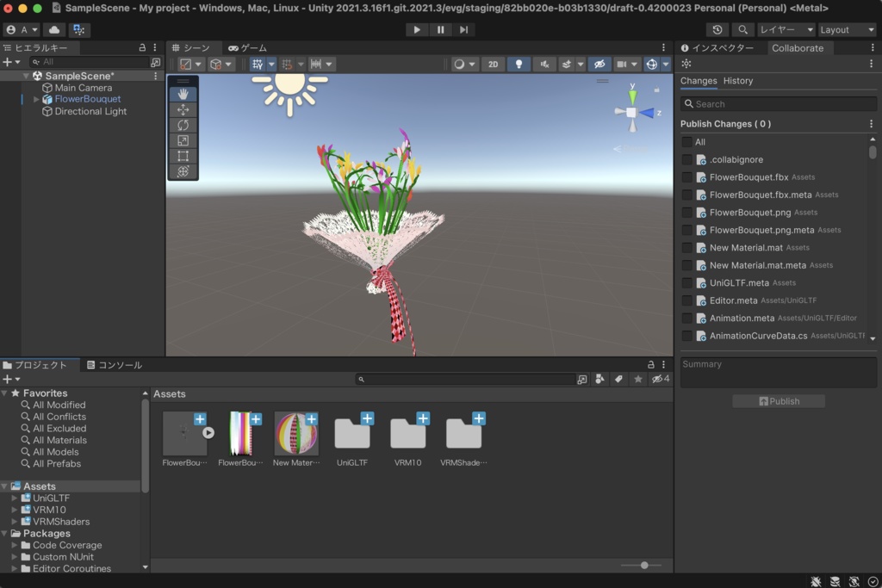The image size is (882, 588).
Task: Select the Hand tool in scene toolbar
Action: coord(183,95)
